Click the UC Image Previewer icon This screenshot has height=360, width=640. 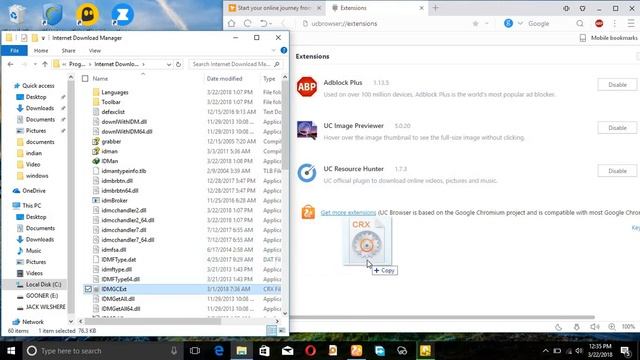(x=307, y=130)
